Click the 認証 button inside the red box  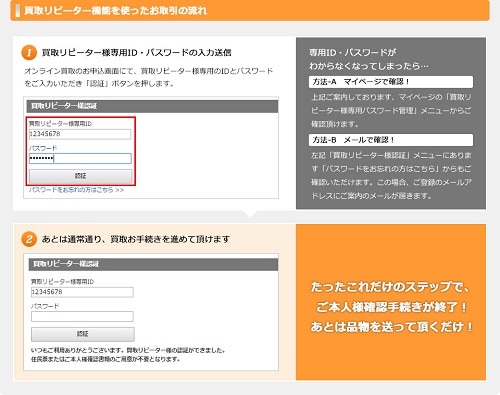[x=80, y=176]
